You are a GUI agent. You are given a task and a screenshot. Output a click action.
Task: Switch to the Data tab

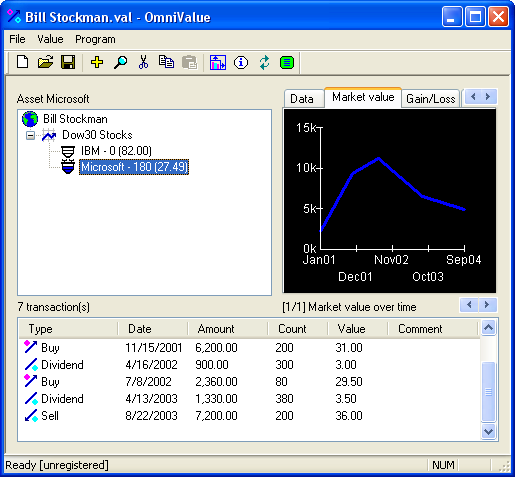pyautogui.click(x=302, y=99)
